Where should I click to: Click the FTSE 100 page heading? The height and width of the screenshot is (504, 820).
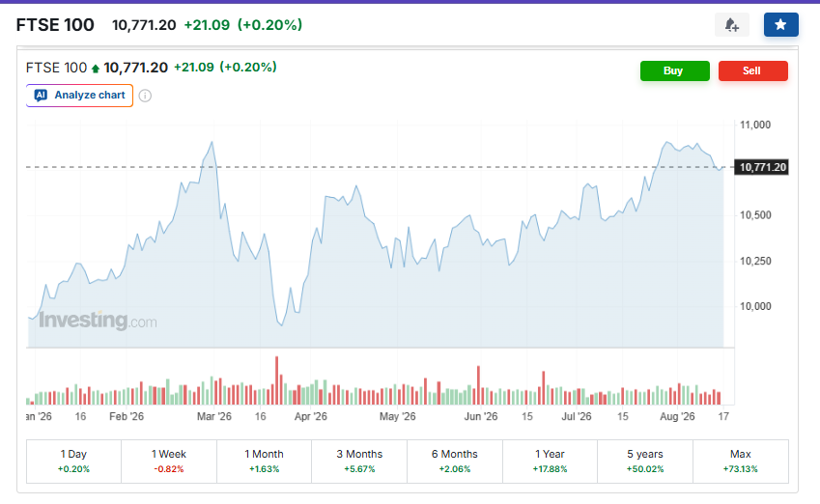point(55,24)
